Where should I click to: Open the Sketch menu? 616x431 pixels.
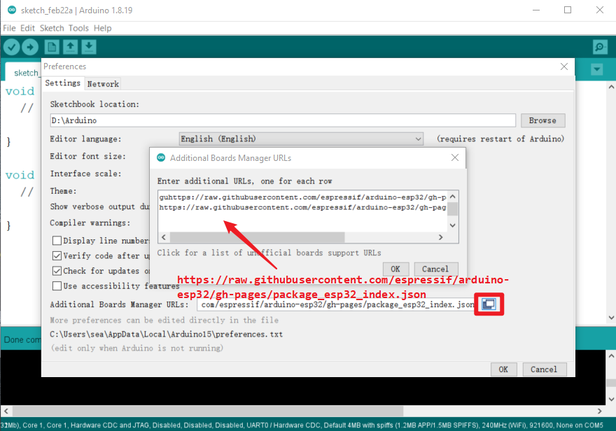click(52, 28)
